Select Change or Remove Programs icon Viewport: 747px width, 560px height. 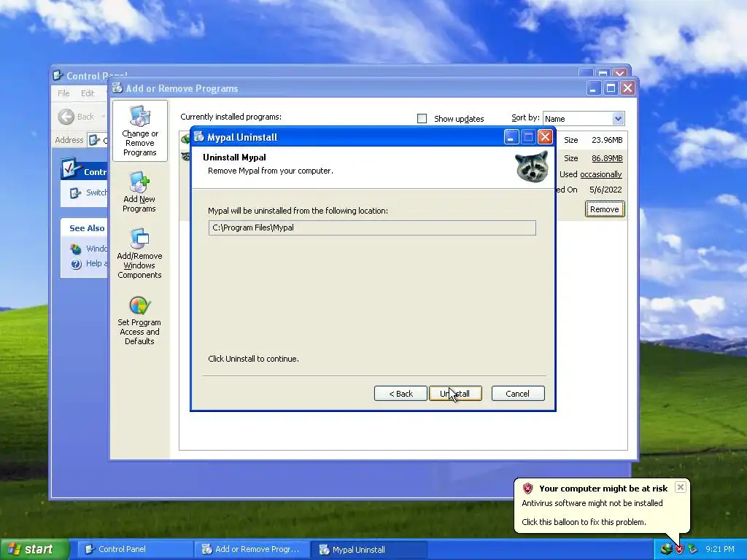coord(139,131)
